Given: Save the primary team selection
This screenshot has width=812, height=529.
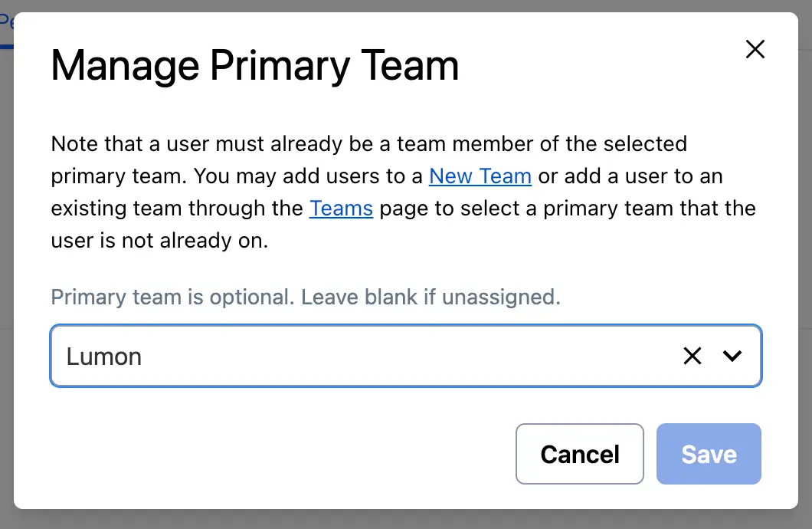Looking at the screenshot, I should (x=709, y=454).
